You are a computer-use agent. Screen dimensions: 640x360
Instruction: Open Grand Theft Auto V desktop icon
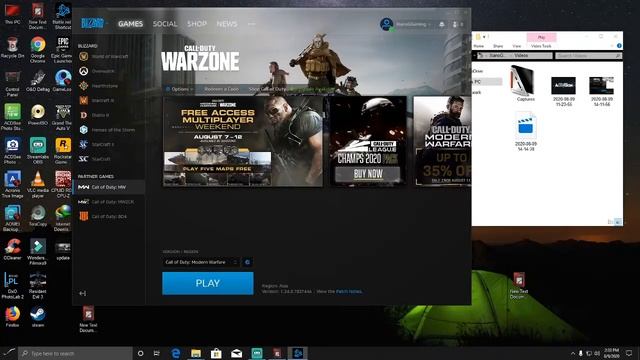(x=63, y=117)
